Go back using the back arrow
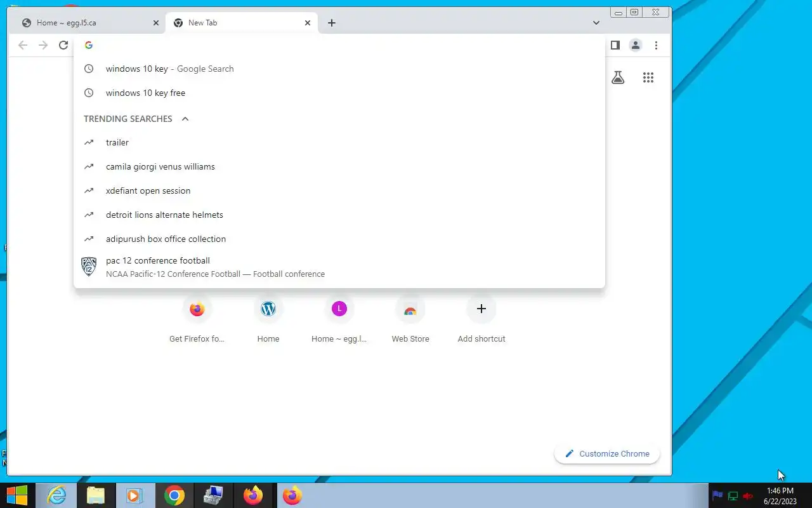This screenshot has height=508, width=812. tap(23, 45)
